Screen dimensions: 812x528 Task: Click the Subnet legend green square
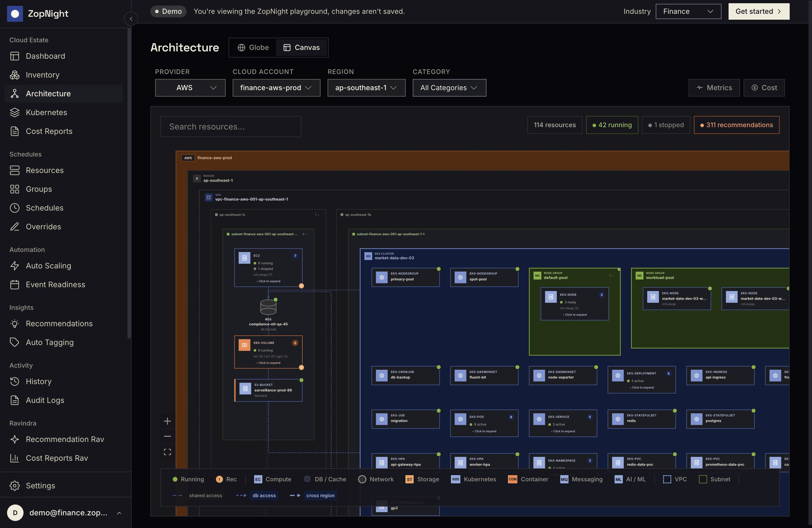pyautogui.click(x=702, y=479)
